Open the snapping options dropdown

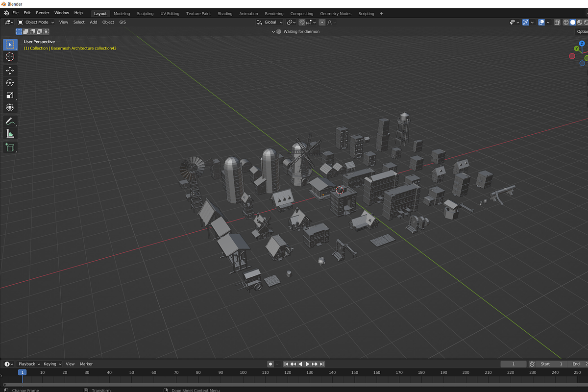(x=311, y=22)
